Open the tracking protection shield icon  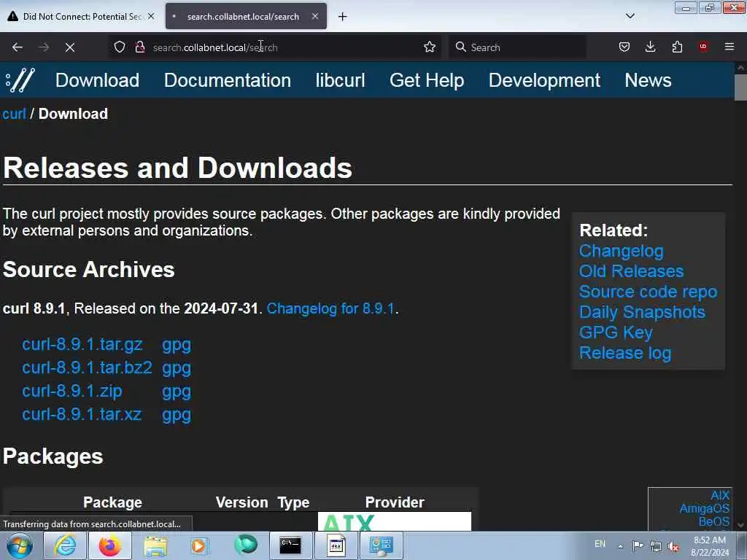coord(120,47)
